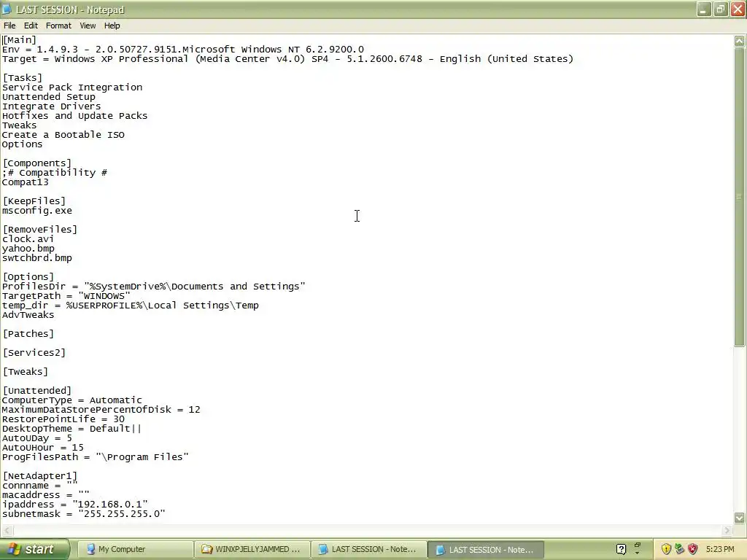This screenshot has width=747, height=560.
Task: Click the help question mark tray icon
Action: 622,550
